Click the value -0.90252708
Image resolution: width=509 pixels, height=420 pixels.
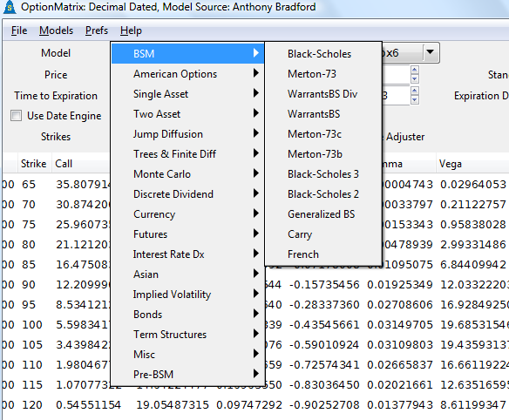pyautogui.click(x=324, y=404)
